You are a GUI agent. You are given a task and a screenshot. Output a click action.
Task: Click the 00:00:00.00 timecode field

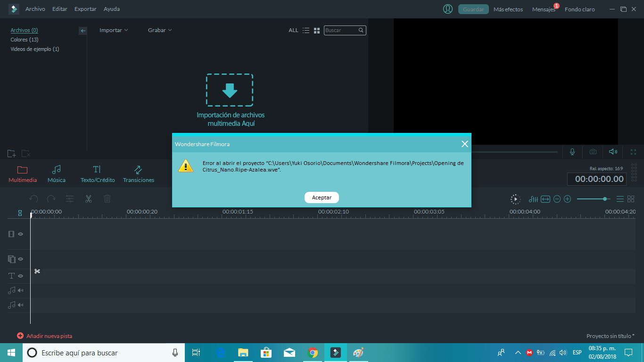[x=597, y=179]
